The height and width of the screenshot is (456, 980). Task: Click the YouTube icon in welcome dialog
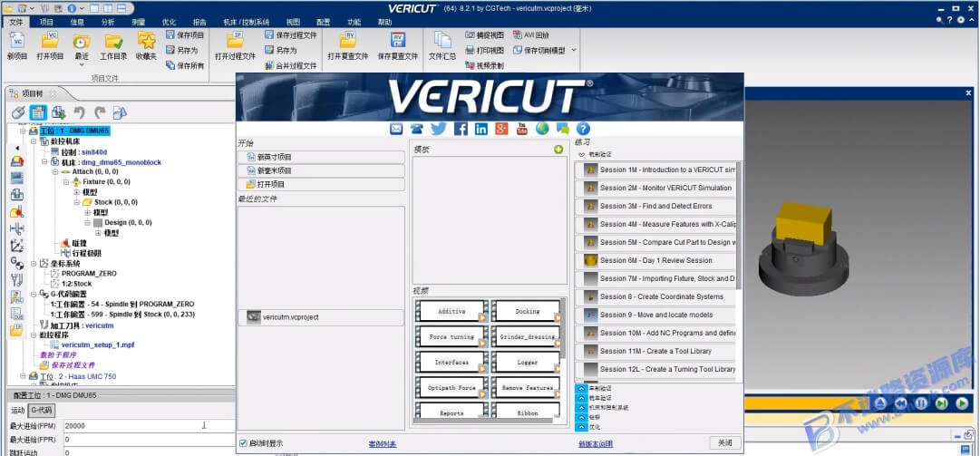coord(522,129)
